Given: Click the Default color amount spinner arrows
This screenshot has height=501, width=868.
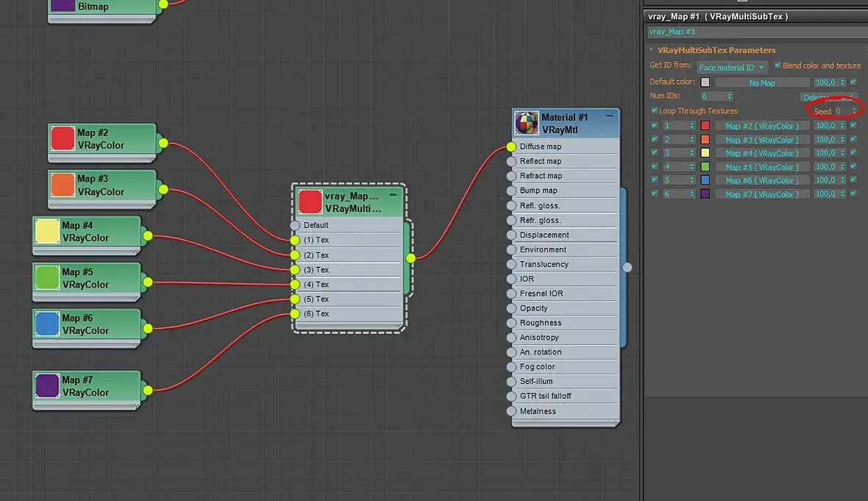Looking at the screenshot, I should (842, 82).
